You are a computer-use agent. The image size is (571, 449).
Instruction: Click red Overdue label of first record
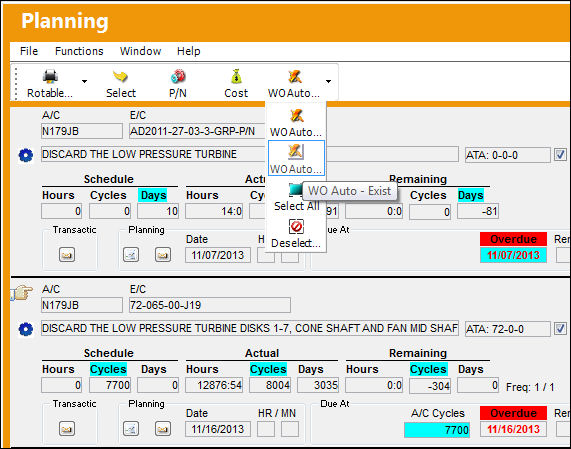click(x=513, y=239)
